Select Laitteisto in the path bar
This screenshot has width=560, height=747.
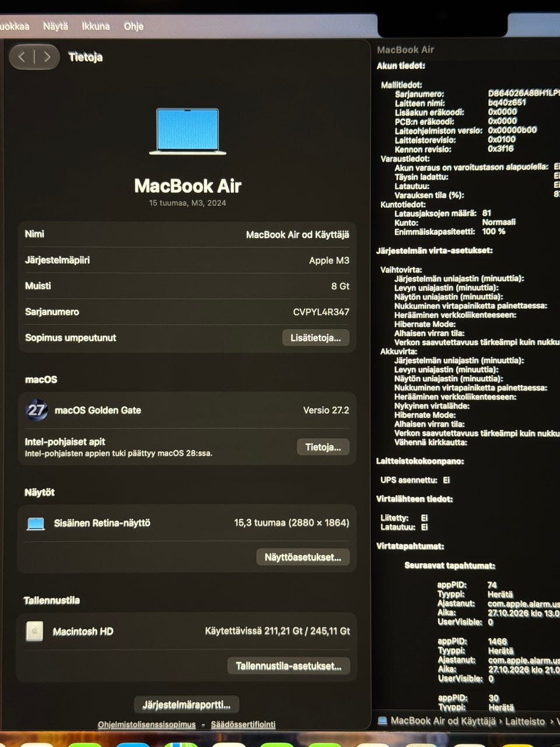[525, 721]
